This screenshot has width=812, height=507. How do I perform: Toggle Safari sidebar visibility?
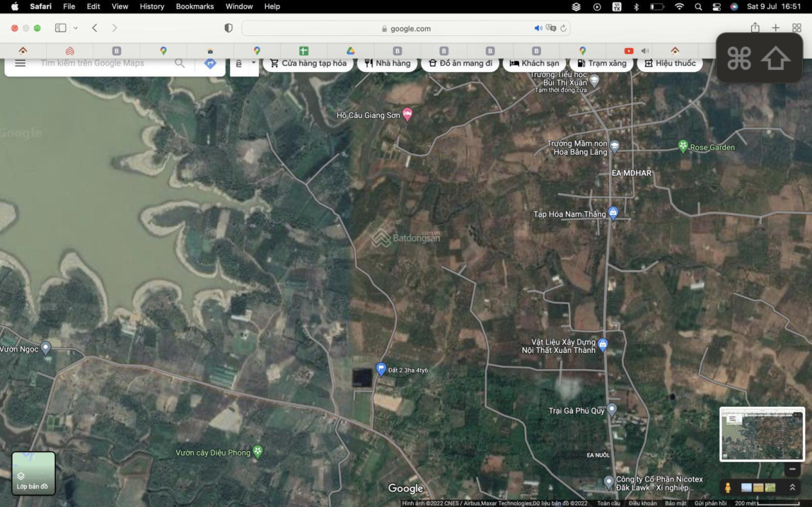click(x=60, y=28)
